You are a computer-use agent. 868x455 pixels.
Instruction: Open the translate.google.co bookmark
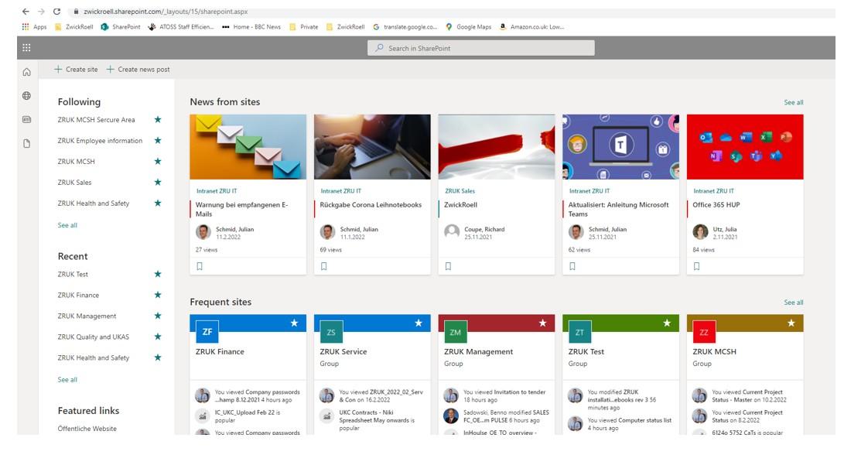405,26
